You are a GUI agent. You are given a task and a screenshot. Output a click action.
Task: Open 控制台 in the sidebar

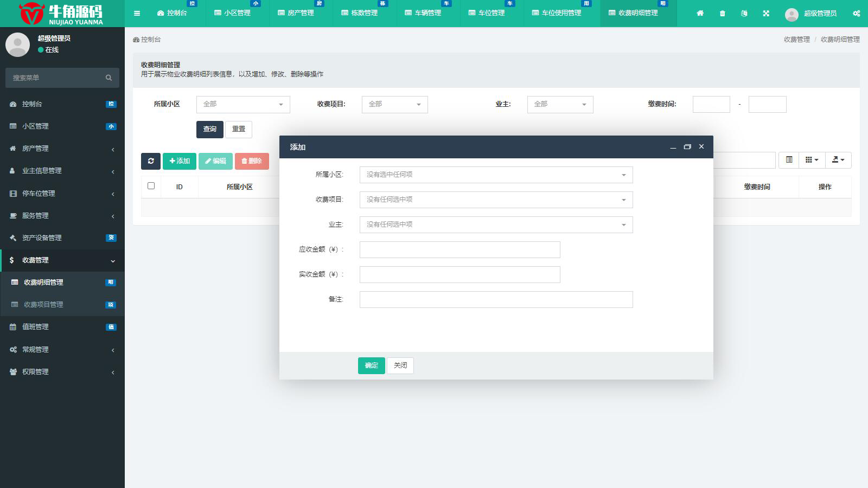pyautogui.click(x=62, y=104)
